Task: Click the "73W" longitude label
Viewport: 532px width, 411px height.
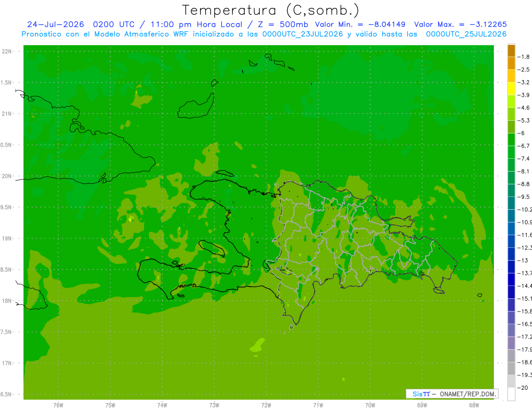Action: [214, 405]
